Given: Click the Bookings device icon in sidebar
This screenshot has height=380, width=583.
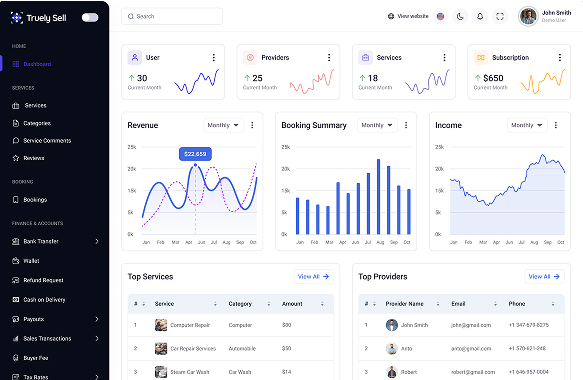Looking at the screenshot, I should click(16, 200).
